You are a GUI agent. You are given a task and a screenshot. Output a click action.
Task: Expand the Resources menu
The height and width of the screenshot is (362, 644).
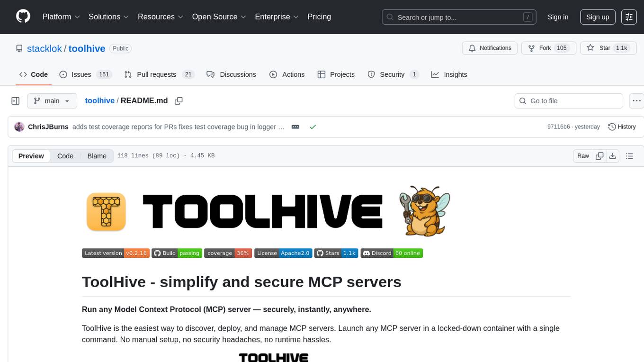(x=161, y=17)
